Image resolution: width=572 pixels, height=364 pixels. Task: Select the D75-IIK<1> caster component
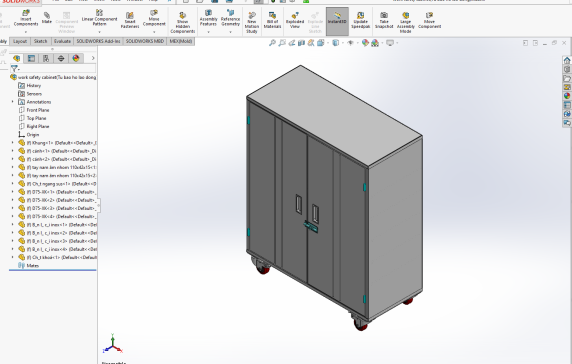point(57,192)
